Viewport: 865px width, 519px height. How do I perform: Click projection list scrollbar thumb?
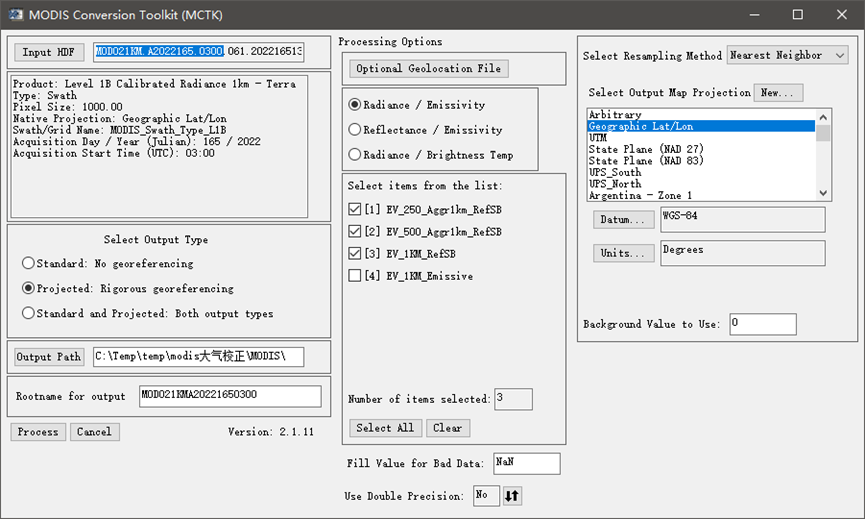823,133
